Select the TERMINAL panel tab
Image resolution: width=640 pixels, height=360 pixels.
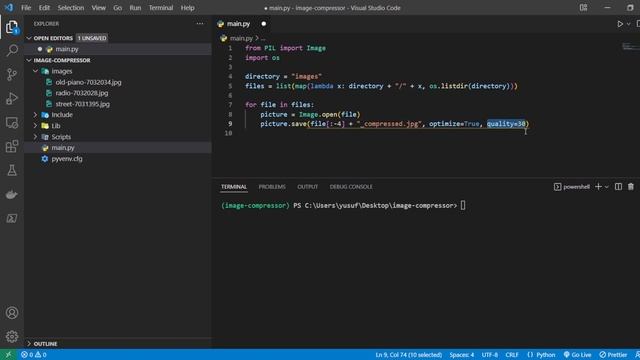pos(234,187)
